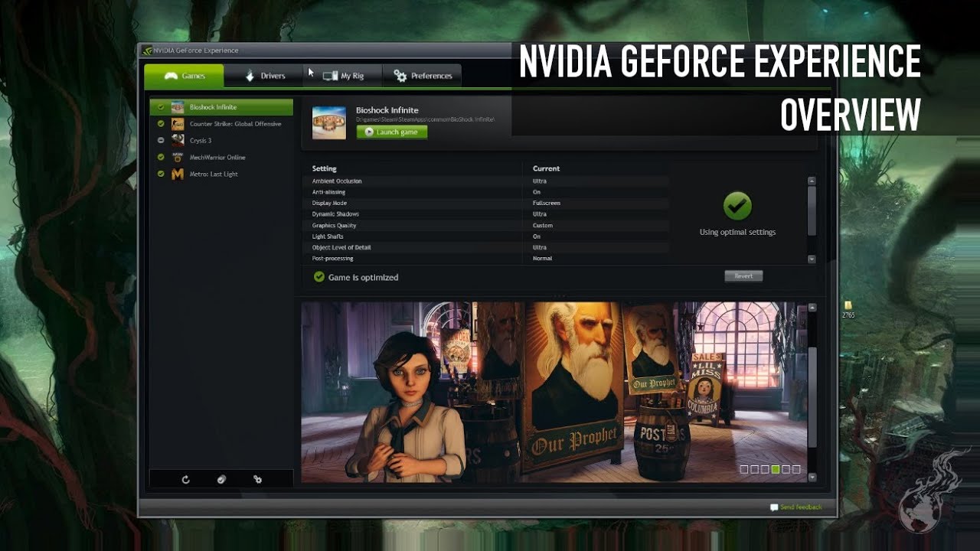Click the large optimal settings checkmark icon
This screenshot has height=551, width=980.
pyautogui.click(x=737, y=206)
